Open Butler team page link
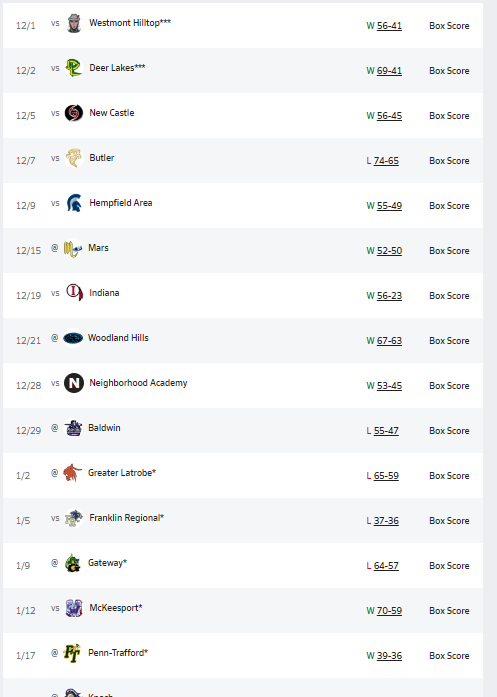 [102, 158]
